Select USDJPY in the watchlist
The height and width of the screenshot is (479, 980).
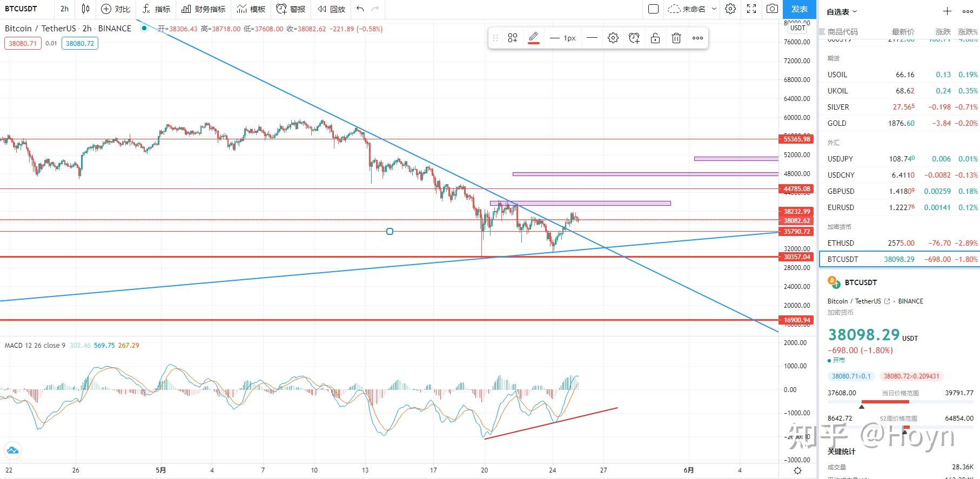[899, 159]
